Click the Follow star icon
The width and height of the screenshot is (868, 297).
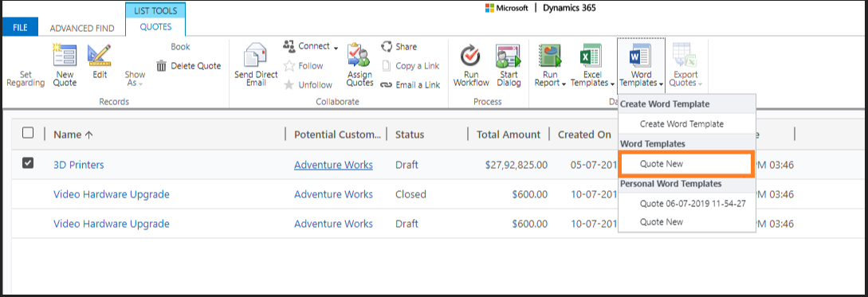click(x=289, y=66)
